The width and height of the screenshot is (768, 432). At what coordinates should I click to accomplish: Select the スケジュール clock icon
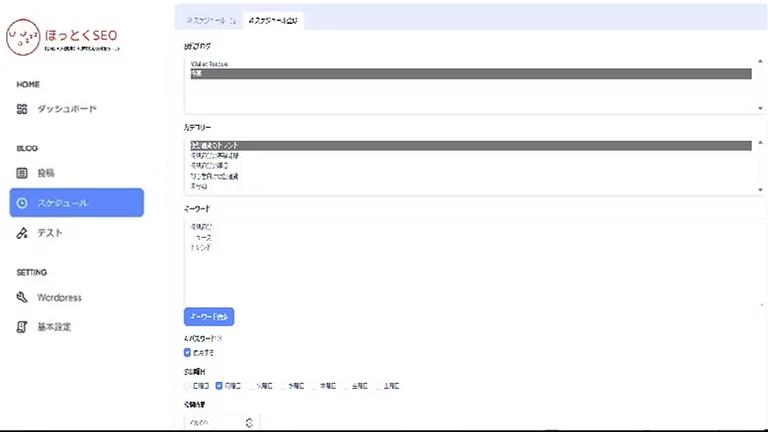coord(22,203)
